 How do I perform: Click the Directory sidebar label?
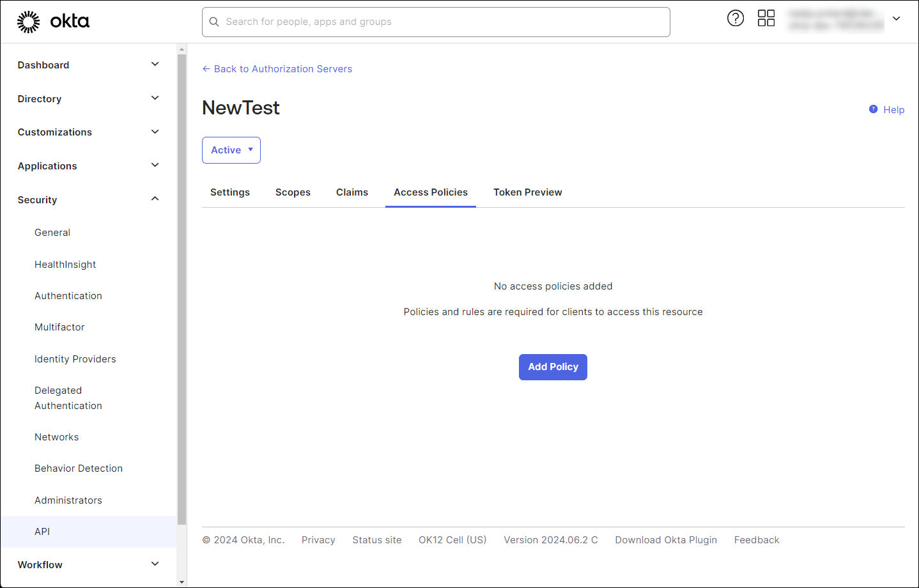(x=40, y=99)
